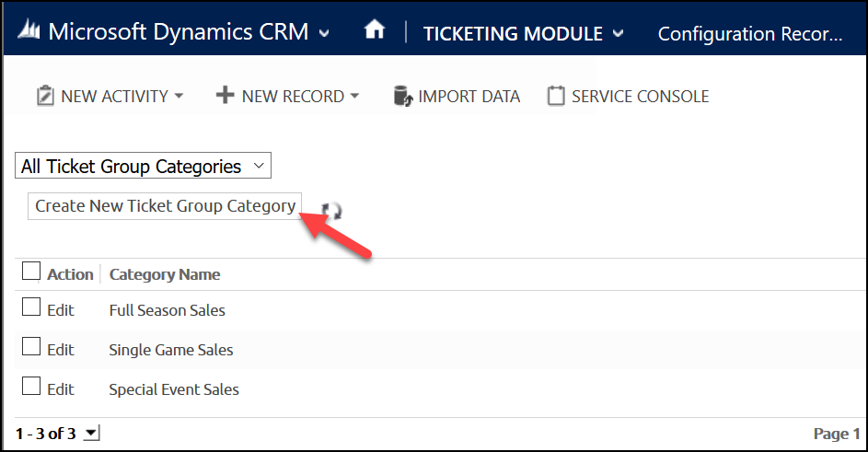
Task: Sort by Category Name column header
Action: [x=165, y=274]
